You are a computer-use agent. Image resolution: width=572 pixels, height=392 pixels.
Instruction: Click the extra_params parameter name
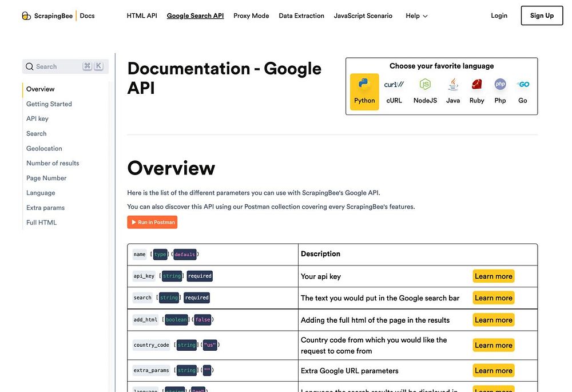(x=152, y=370)
